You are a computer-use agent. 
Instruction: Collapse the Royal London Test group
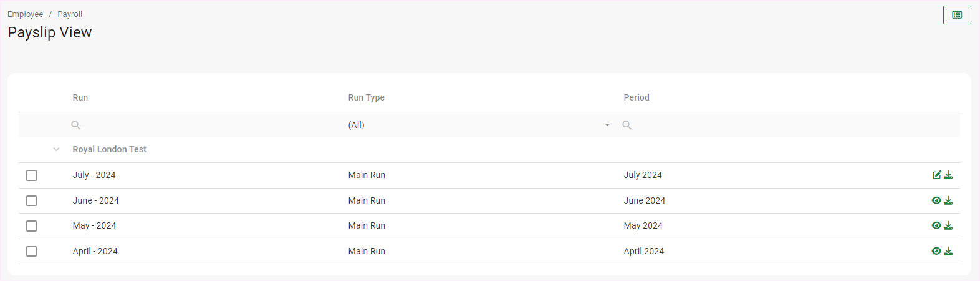click(x=56, y=150)
